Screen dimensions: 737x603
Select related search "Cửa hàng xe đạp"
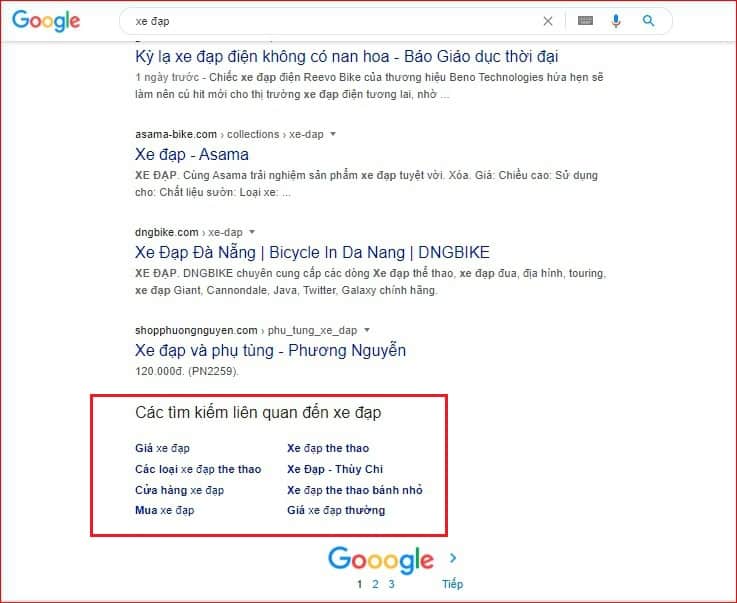coord(179,490)
